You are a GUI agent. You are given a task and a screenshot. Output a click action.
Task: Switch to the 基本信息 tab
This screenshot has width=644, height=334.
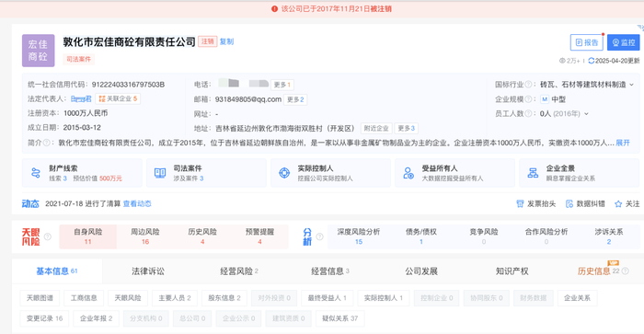[x=57, y=271]
